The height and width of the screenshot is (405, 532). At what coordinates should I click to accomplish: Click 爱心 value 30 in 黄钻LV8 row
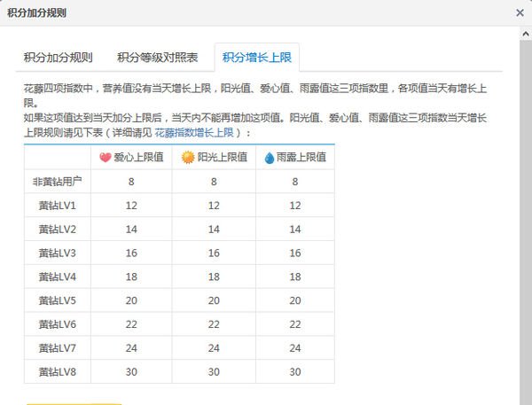(x=131, y=371)
